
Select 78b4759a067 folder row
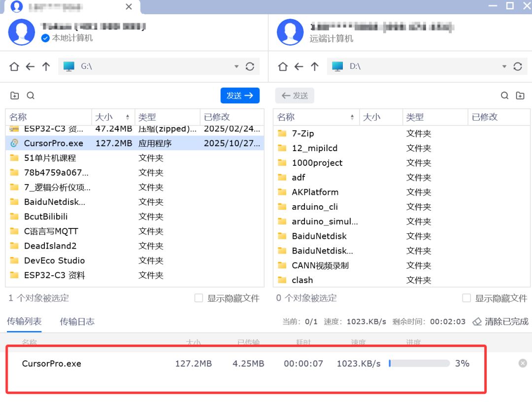134,172
